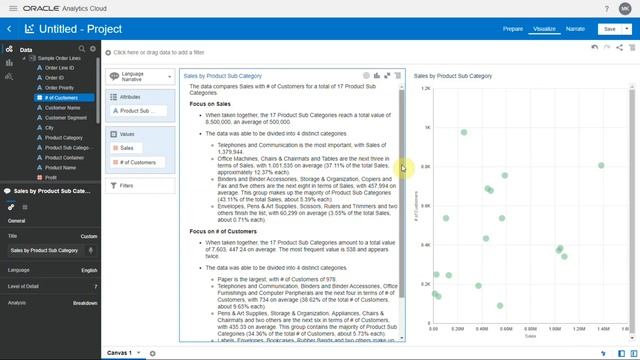Open the canvas toolbar menu icon
The width and height of the screenshot is (640, 360).
[632, 48]
